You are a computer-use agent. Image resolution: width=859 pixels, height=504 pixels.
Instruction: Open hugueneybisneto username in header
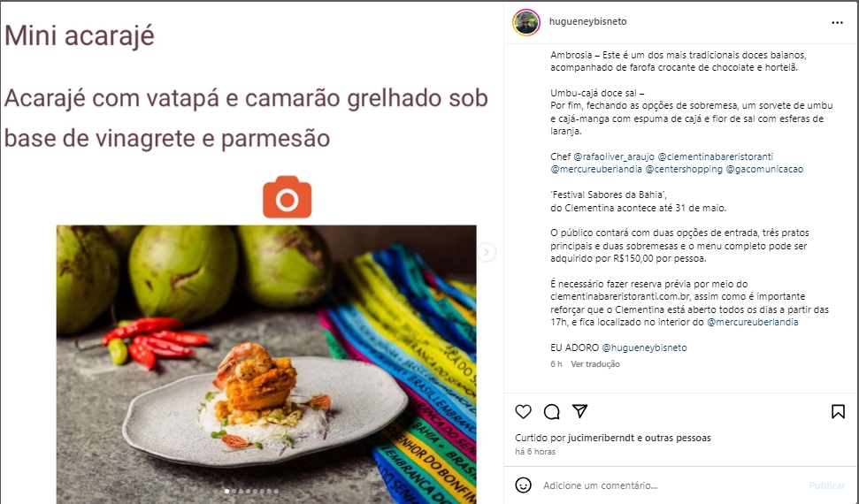pos(587,21)
